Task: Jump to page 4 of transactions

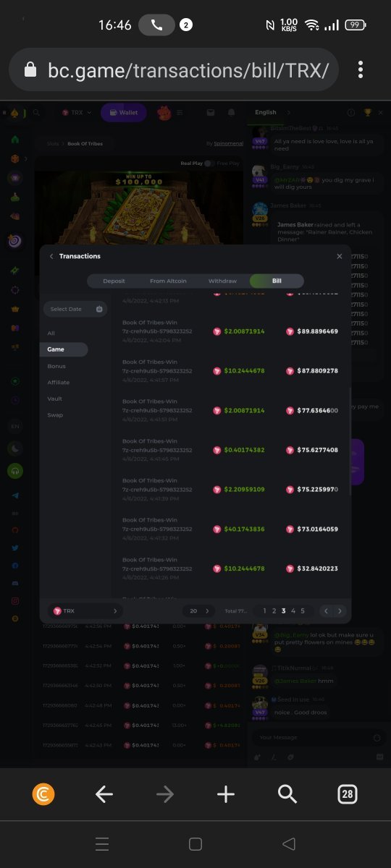Action: 293,611
